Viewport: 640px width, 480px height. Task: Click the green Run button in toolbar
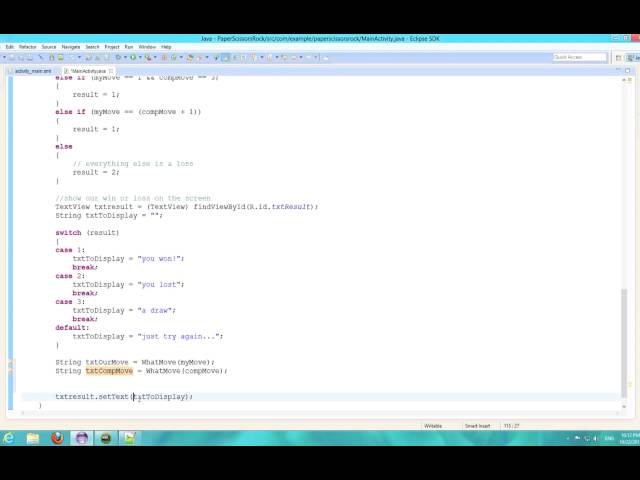[133, 58]
